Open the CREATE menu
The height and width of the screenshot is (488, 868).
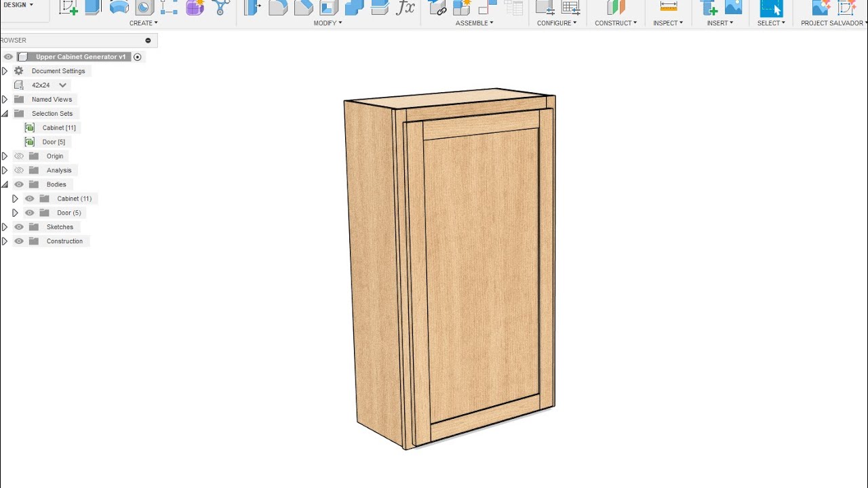tap(144, 23)
